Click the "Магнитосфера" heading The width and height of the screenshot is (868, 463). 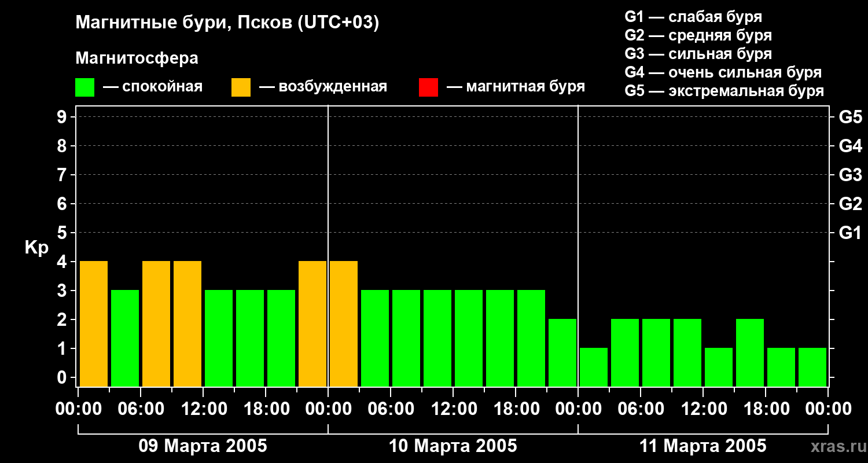coord(137,58)
